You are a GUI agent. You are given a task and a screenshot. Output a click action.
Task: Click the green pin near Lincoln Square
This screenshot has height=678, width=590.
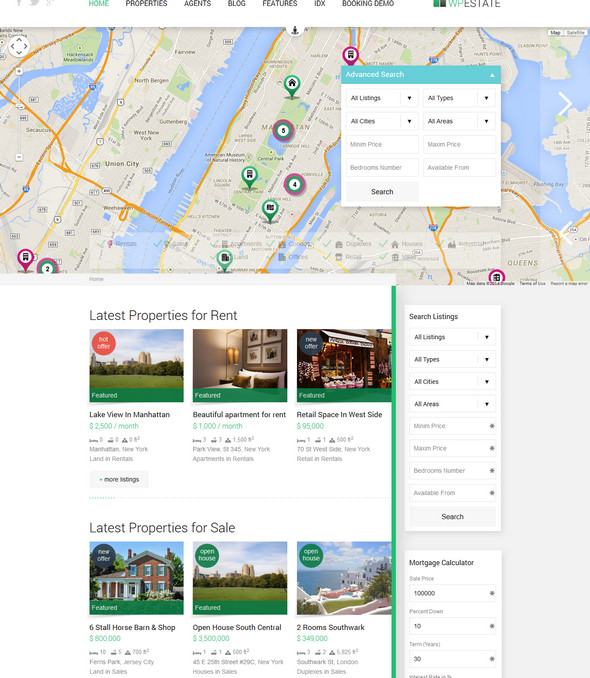[249, 177]
